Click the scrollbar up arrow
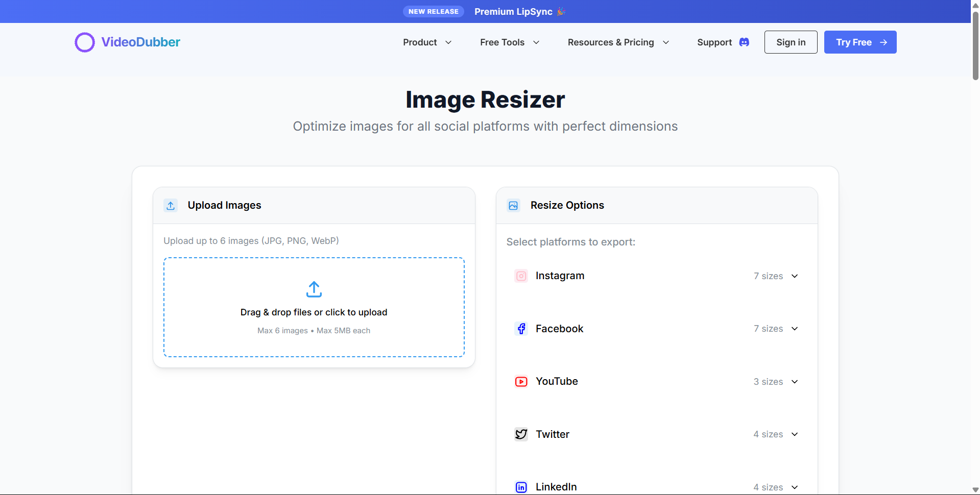 975,5
